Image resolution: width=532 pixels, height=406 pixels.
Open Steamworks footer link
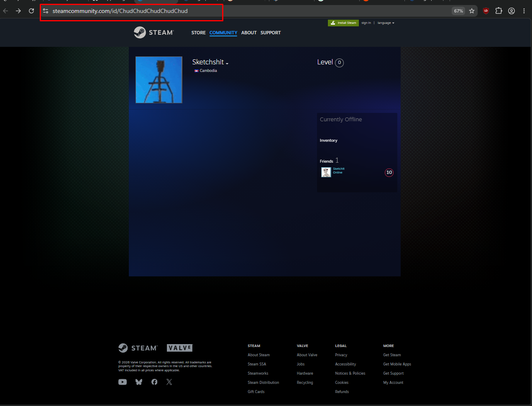[x=258, y=373]
